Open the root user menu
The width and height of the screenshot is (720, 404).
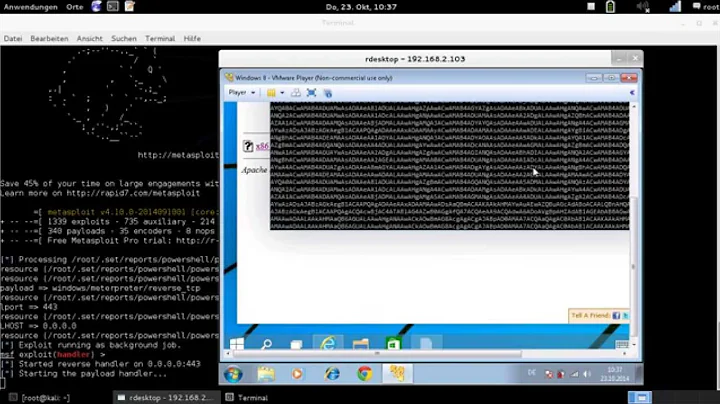706,6
